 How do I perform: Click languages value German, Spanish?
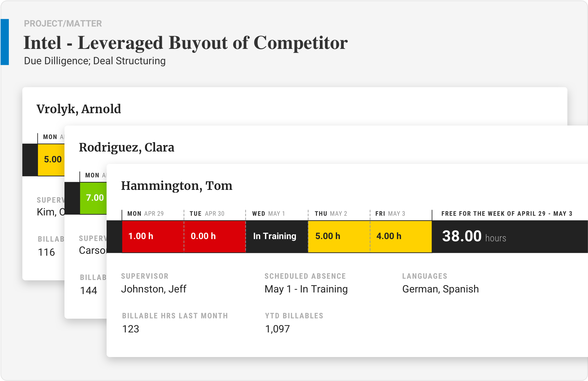pos(441,289)
